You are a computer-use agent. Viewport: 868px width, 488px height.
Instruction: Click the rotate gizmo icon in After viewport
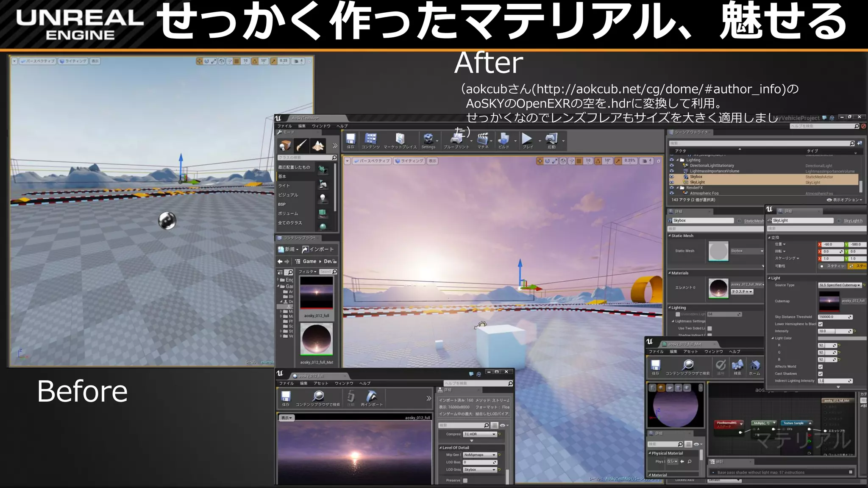click(x=547, y=161)
